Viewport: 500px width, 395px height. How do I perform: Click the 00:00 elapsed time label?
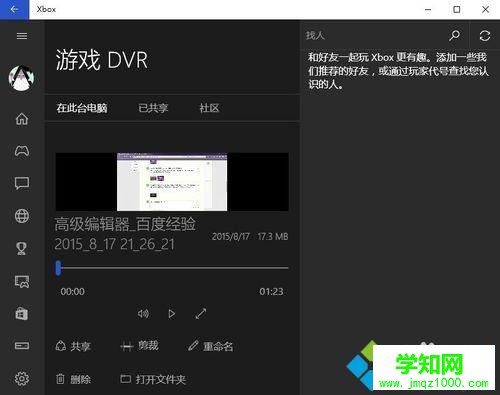73,292
